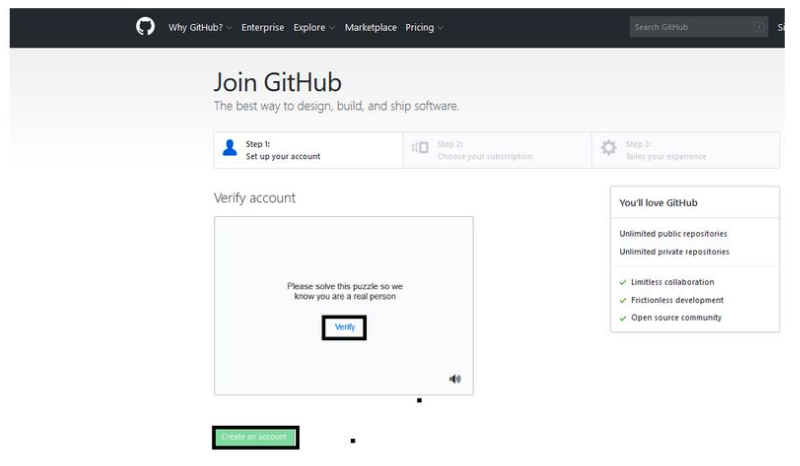Select Step 1: Set up your account

(x=308, y=150)
